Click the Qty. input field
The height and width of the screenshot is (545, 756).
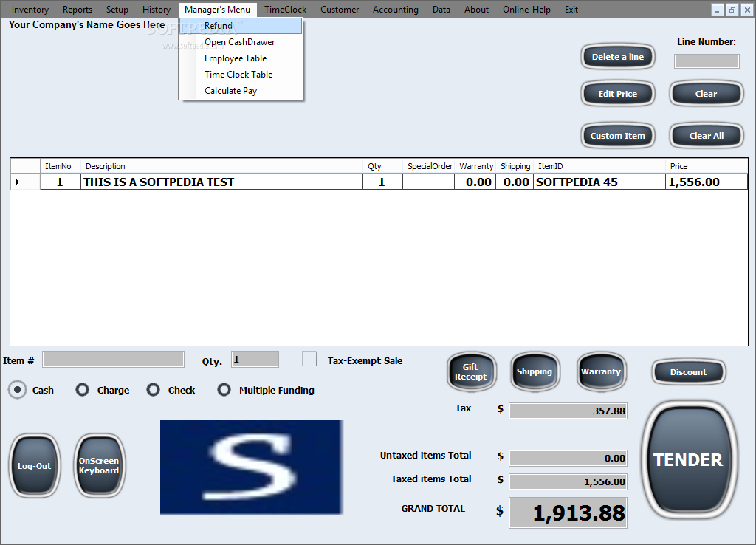click(255, 360)
